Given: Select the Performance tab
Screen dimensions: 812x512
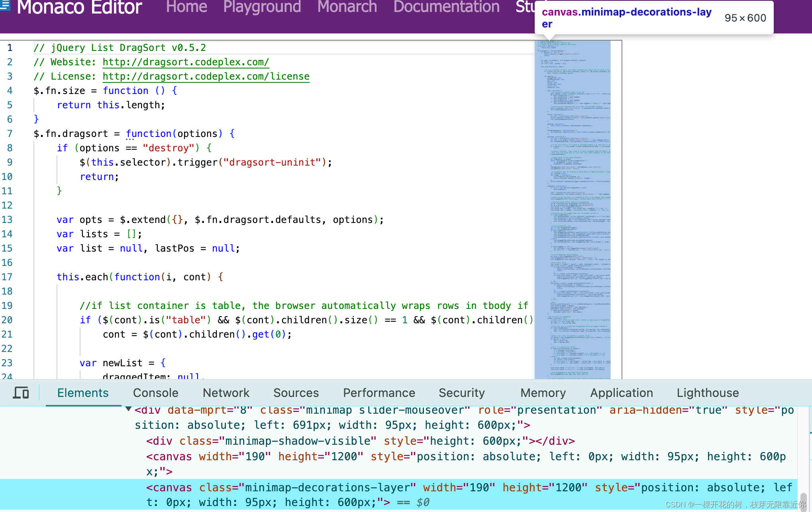Looking at the screenshot, I should coord(379,393).
